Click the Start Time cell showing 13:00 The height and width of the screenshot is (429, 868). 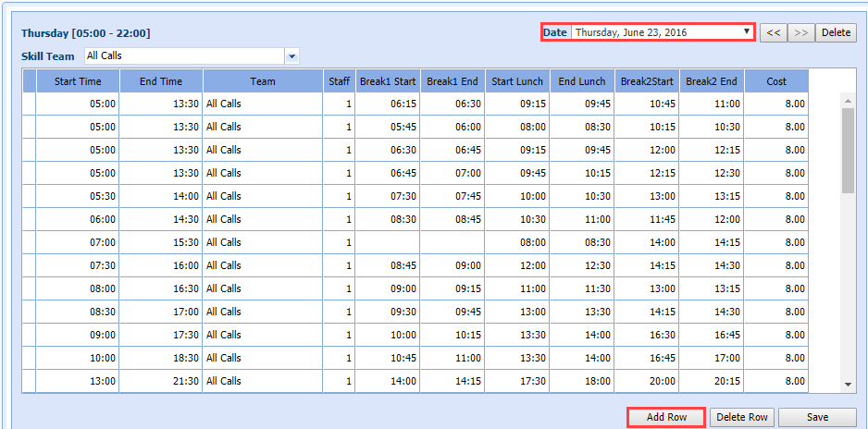point(78,381)
